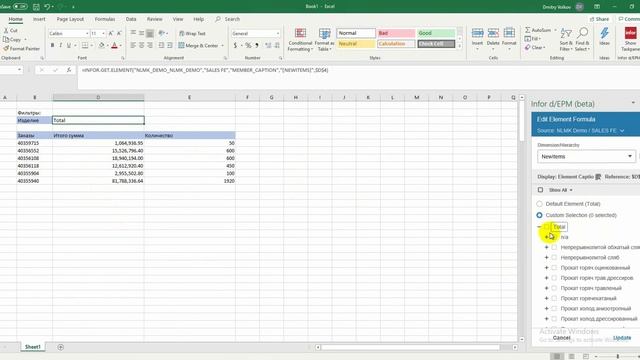Open the Home ribbon tab
Screen dimensions: 640x360
pos(16,19)
